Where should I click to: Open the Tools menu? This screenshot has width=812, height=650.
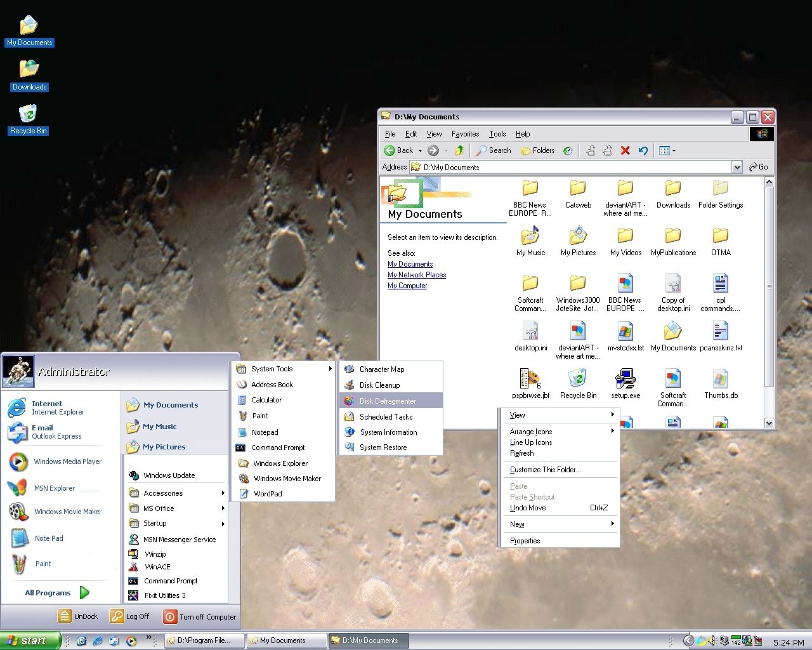tap(497, 134)
